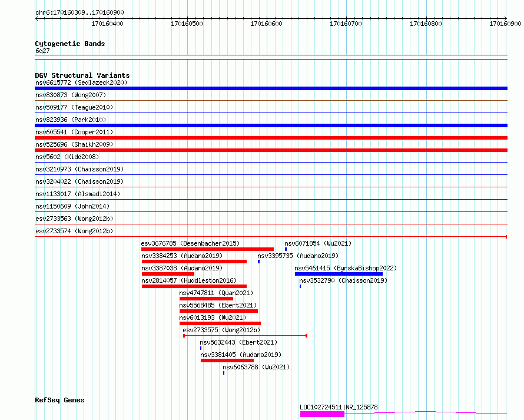Viewport: 524px width, 420px height.
Task: Click the blue marker of nsv3532790 (Chaisson2019)
Action: (300, 286)
